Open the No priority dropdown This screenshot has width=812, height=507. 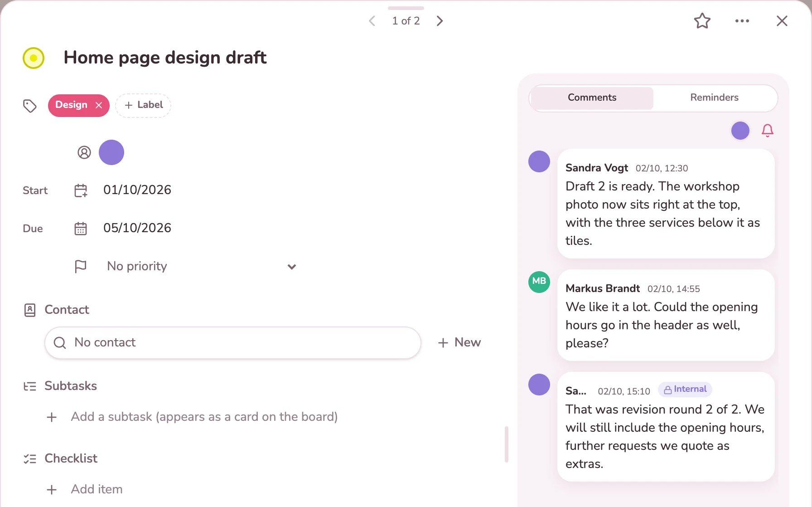[202, 266]
